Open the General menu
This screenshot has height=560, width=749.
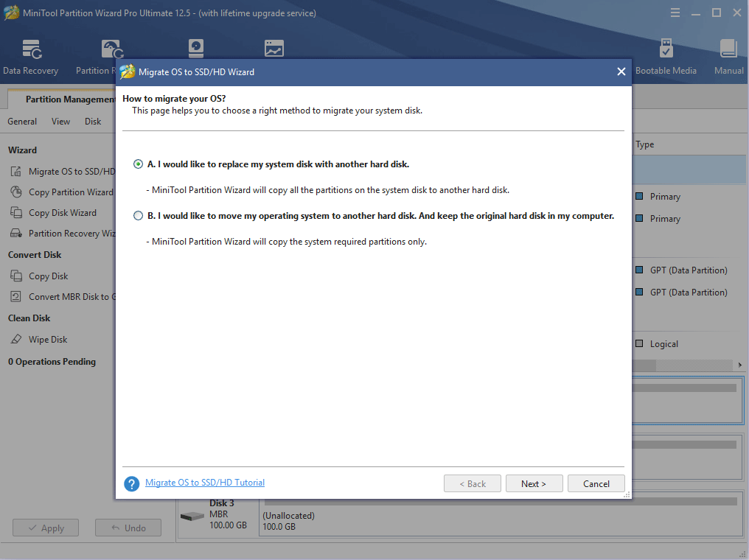point(22,122)
